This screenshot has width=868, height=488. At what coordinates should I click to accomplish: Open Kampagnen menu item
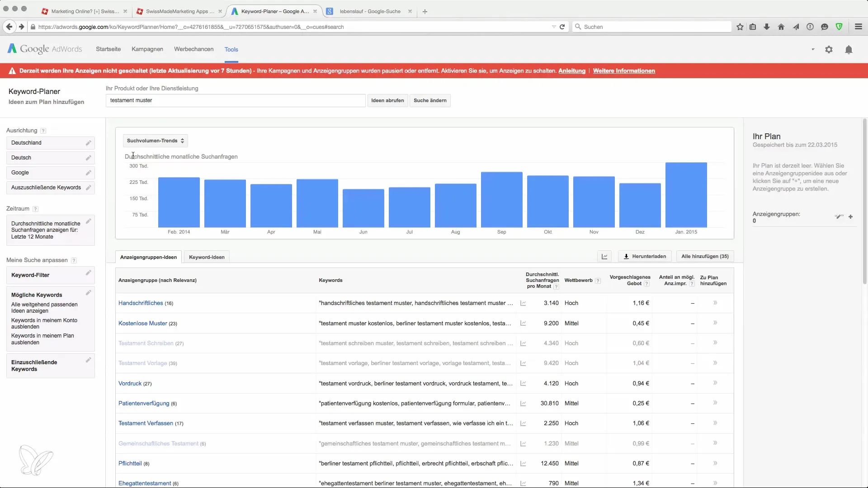click(x=147, y=49)
